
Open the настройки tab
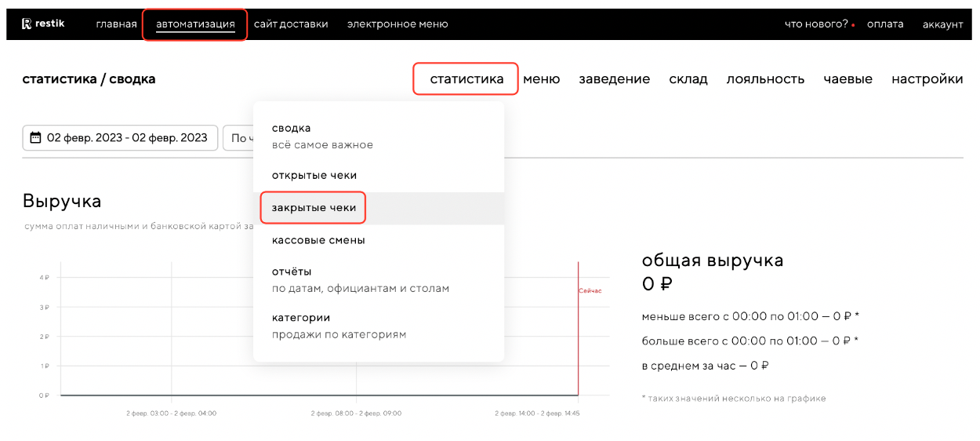927,78
